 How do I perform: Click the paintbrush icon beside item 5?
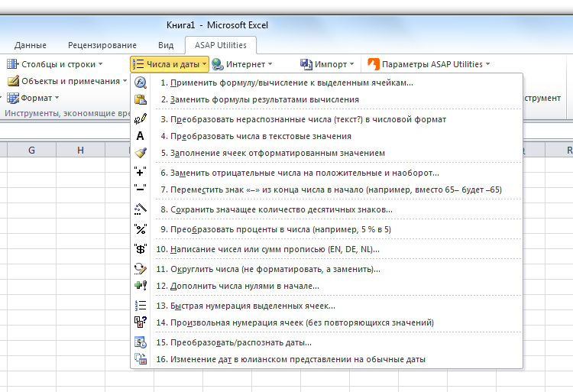[141, 153]
